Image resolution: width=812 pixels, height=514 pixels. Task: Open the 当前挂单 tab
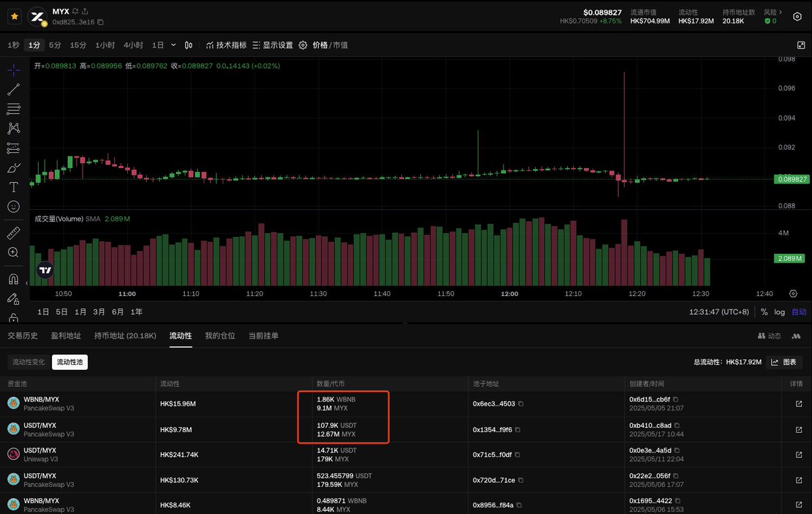[x=263, y=336]
